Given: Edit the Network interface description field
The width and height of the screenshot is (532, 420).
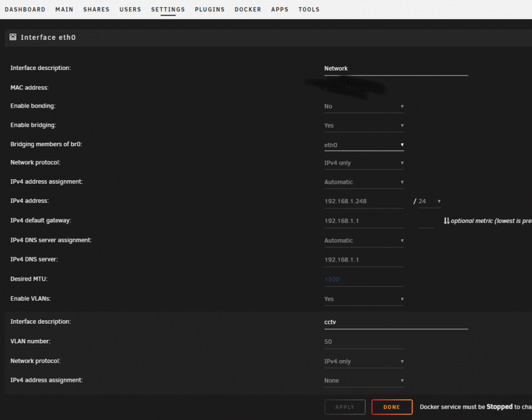Looking at the screenshot, I should coord(396,68).
